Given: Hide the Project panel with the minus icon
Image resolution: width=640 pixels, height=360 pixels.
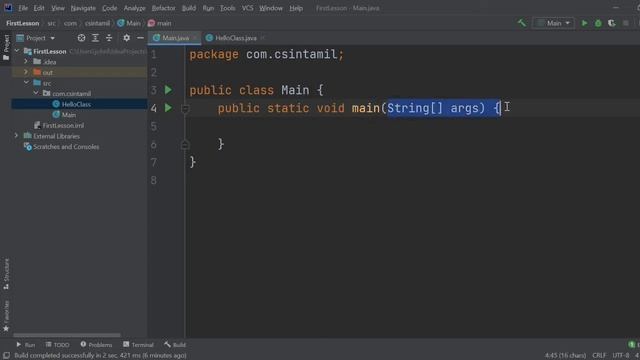Looking at the screenshot, I should point(140,38).
